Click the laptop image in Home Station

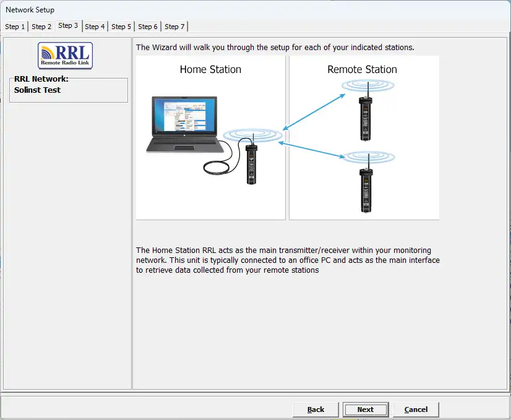[185, 124]
